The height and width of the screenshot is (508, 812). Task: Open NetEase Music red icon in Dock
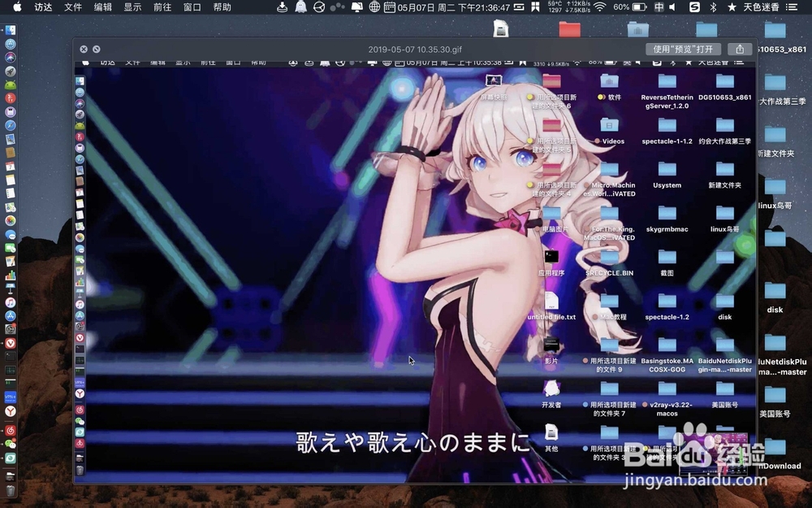pos(10,430)
